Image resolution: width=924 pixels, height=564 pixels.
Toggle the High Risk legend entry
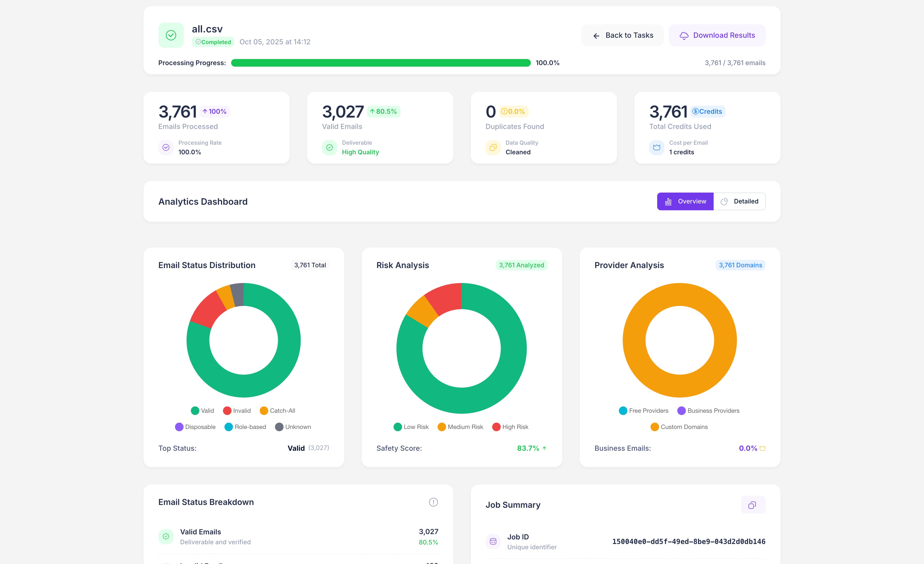point(510,427)
